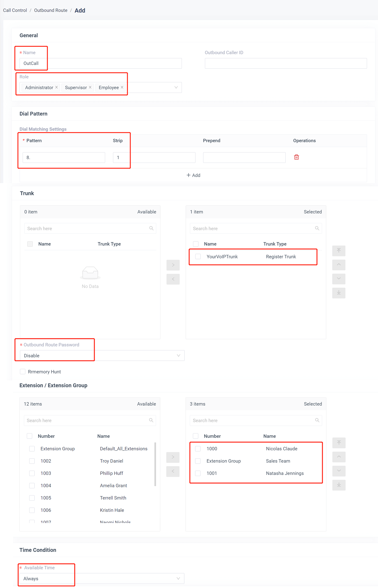Enable the Rrmemory Hunt checkbox
The image size is (378, 588).
pos(23,372)
